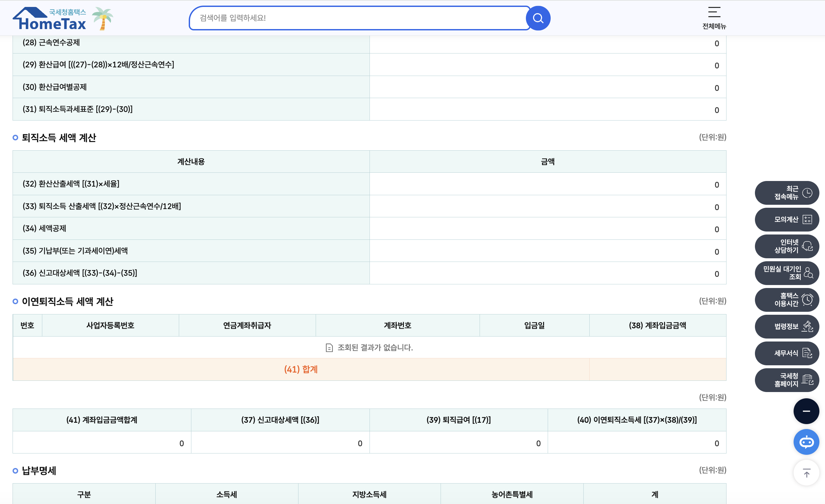Click the 계좌번호 column header
This screenshot has height=504, width=825.
tap(398, 325)
